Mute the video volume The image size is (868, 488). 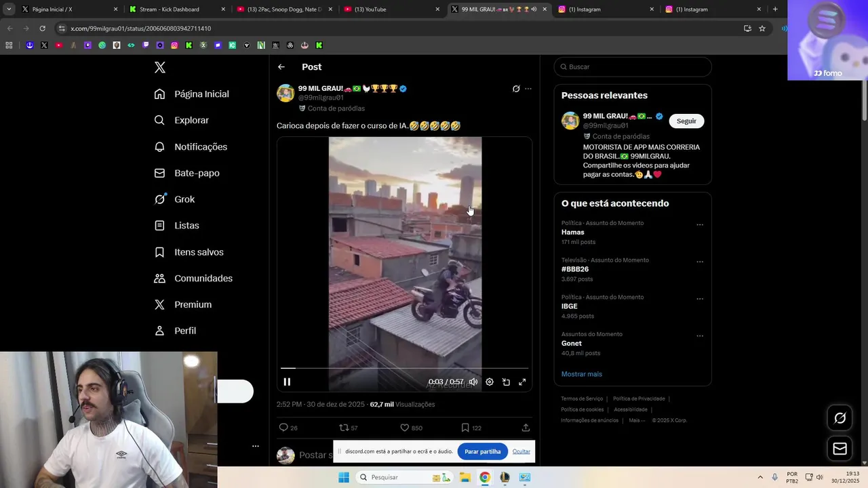tap(473, 382)
